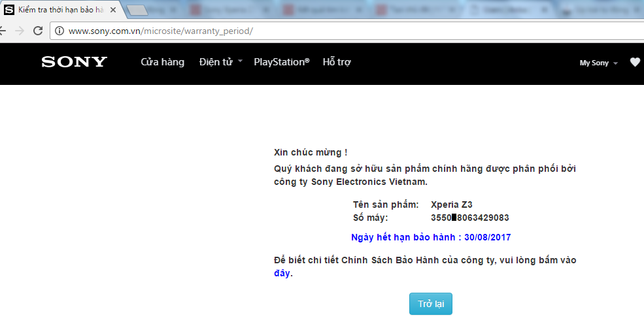
Task: Open the Hỗ trợ support menu
Action: 337,62
